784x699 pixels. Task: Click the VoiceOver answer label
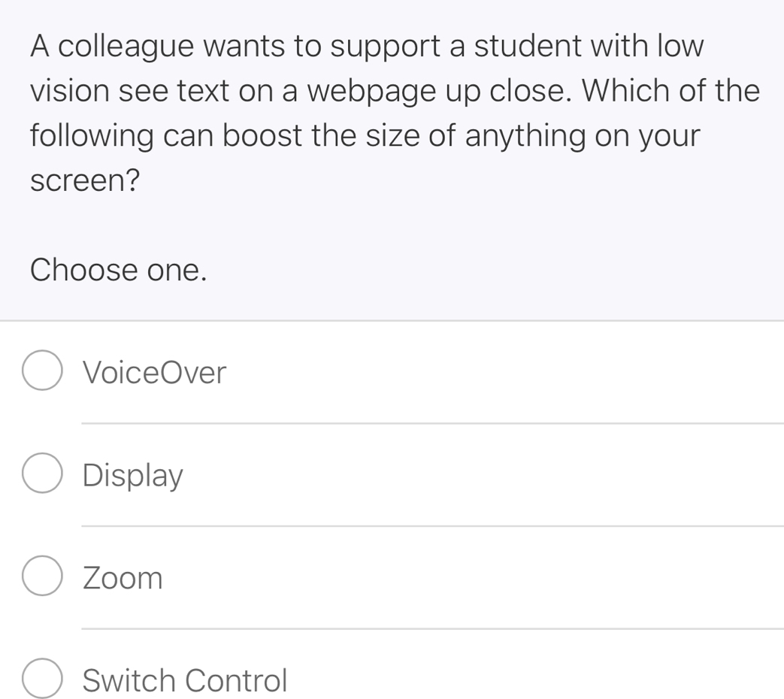(153, 372)
